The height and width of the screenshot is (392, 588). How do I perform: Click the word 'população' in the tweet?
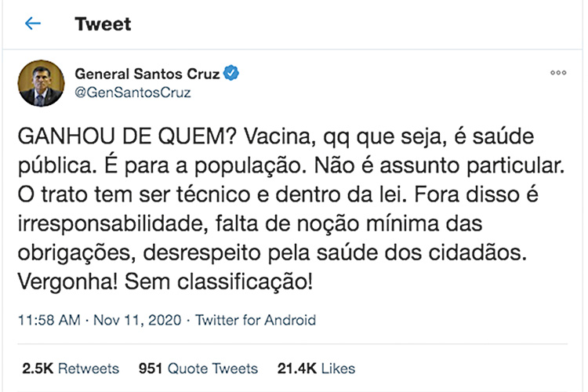tap(249, 166)
